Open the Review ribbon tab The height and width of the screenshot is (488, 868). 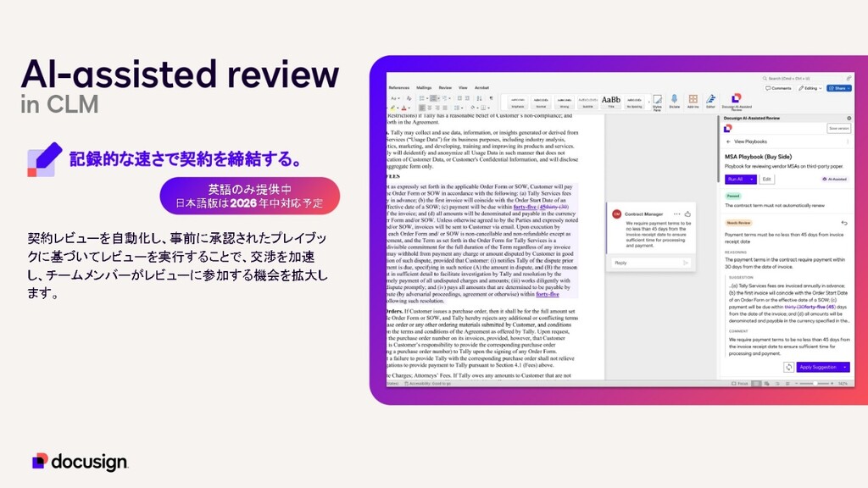445,87
